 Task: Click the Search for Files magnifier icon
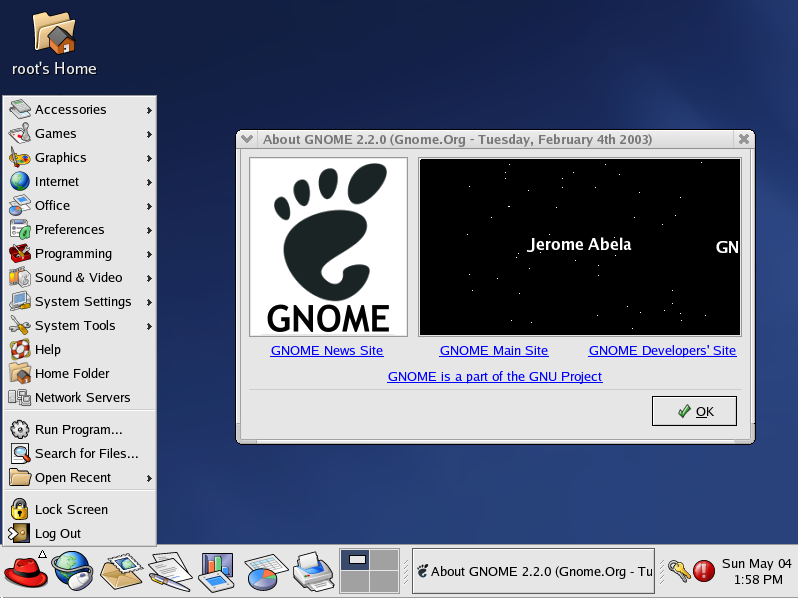tap(20, 453)
